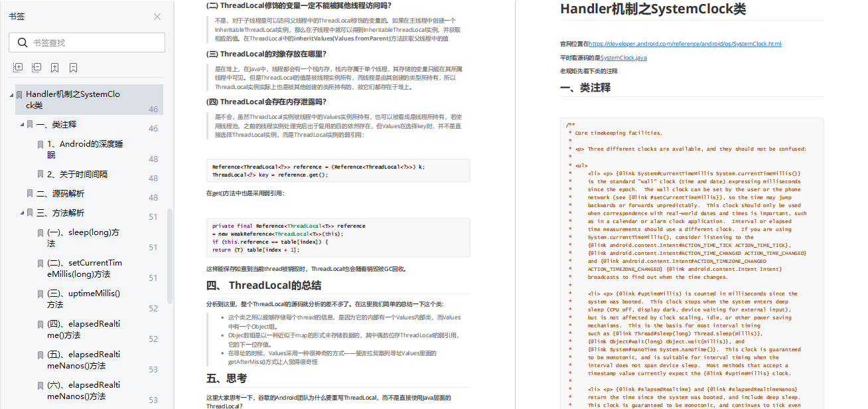Screen dimensions: 868x409
Task: Collapse the Handler机制之SystemClock类 bookmark node
Action: 12,95
